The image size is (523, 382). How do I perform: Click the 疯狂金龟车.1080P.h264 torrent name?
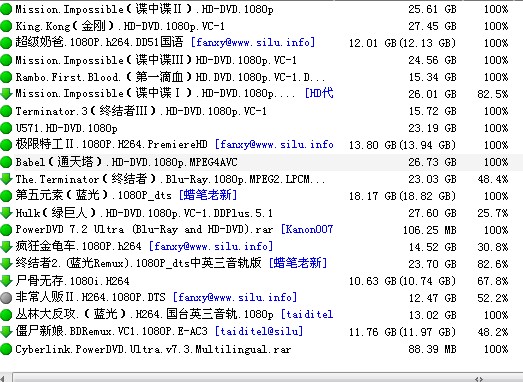pos(78,247)
